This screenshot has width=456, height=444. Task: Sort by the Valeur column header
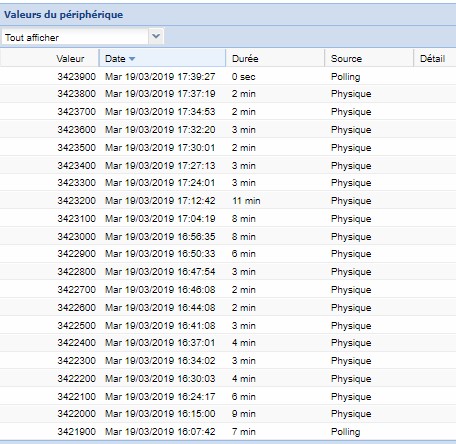pyautogui.click(x=49, y=59)
